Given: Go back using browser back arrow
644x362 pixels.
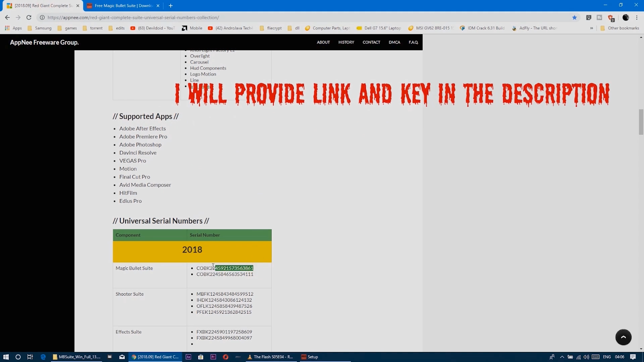Looking at the screenshot, I should coord(7,17).
